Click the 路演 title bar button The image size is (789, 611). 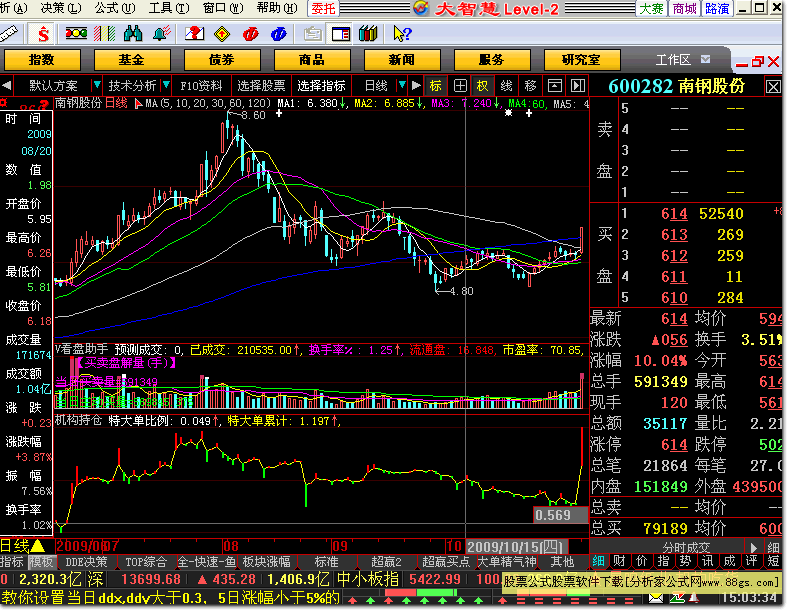click(717, 8)
